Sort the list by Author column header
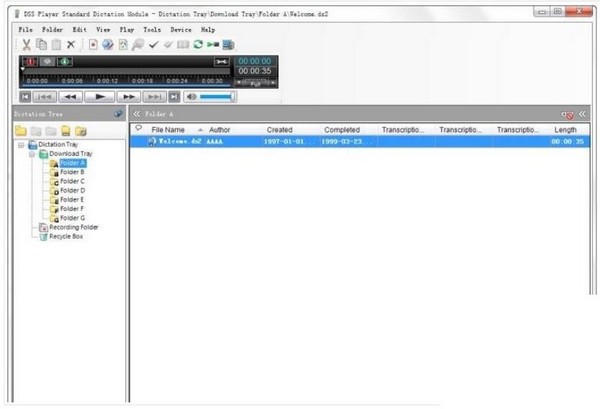The image size is (600, 409). click(x=219, y=130)
